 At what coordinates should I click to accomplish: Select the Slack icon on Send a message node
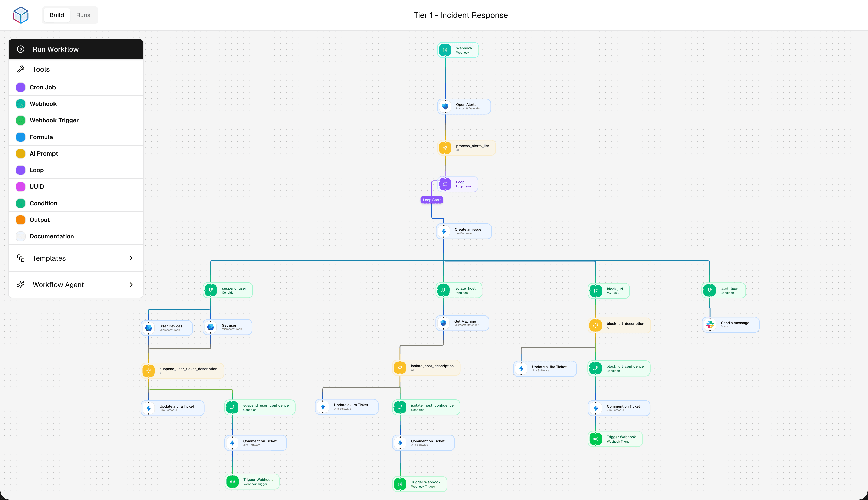pos(710,325)
